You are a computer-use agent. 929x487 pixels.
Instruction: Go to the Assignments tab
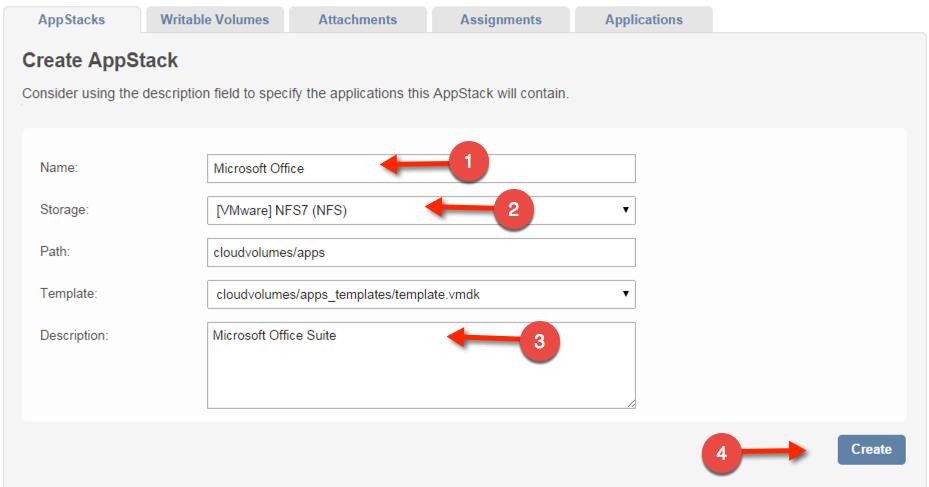pyautogui.click(x=501, y=20)
